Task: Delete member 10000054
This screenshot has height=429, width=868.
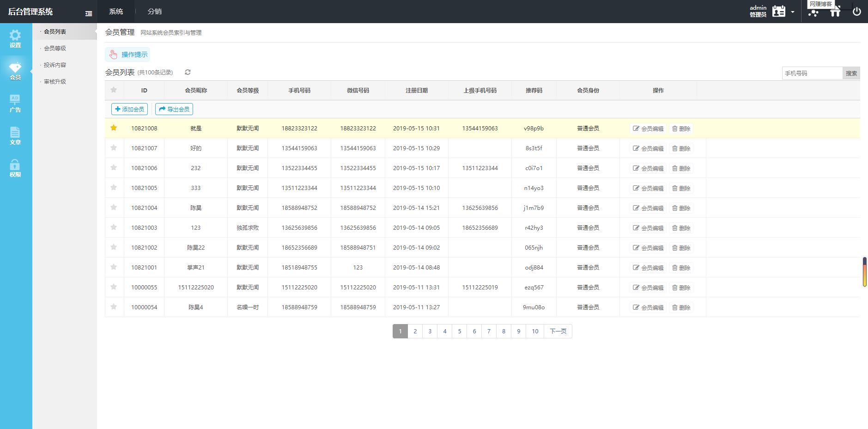Action: pos(681,307)
